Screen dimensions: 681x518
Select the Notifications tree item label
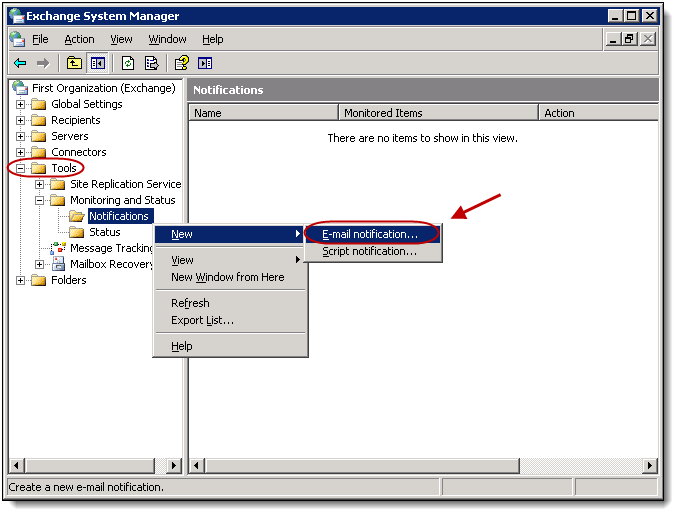click(119, 216)
